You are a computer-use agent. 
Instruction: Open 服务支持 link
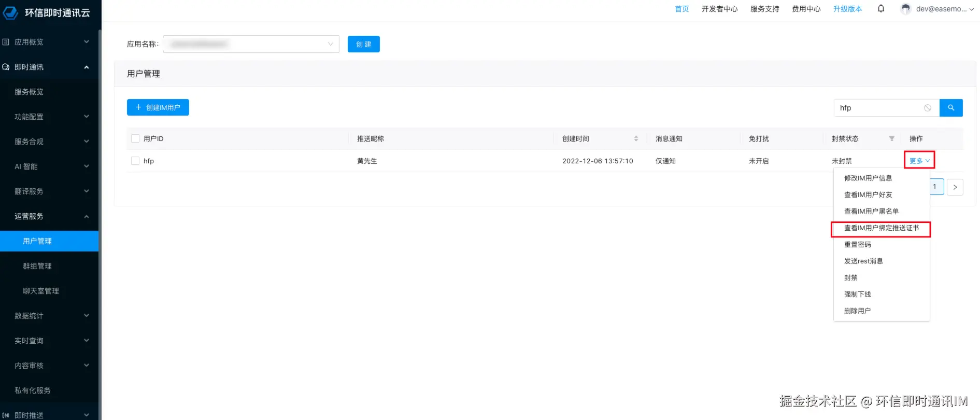(765, 9)
